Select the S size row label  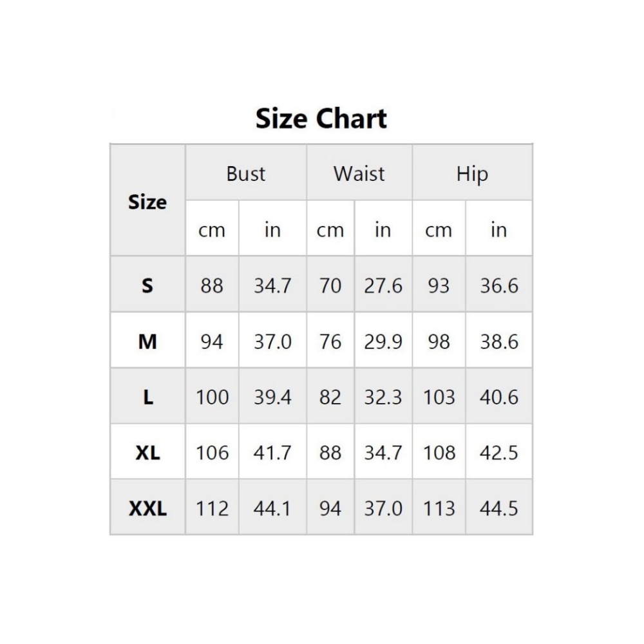[x=147, y=285]
